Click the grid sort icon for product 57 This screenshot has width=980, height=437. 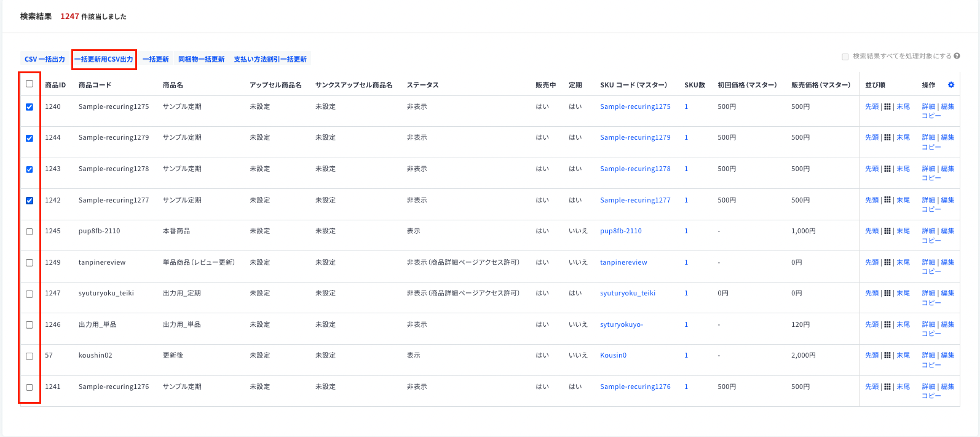[x=887, y=356]
